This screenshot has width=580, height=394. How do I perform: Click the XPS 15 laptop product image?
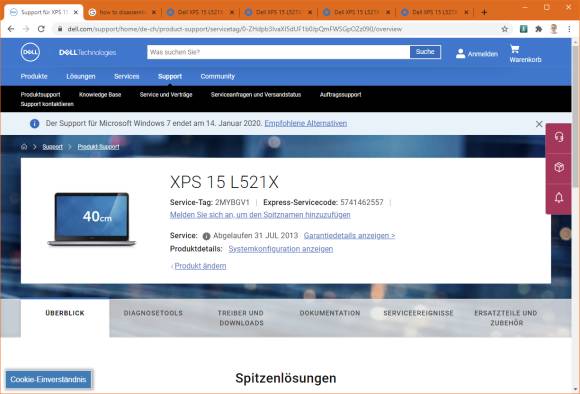(x=92, y=219)
